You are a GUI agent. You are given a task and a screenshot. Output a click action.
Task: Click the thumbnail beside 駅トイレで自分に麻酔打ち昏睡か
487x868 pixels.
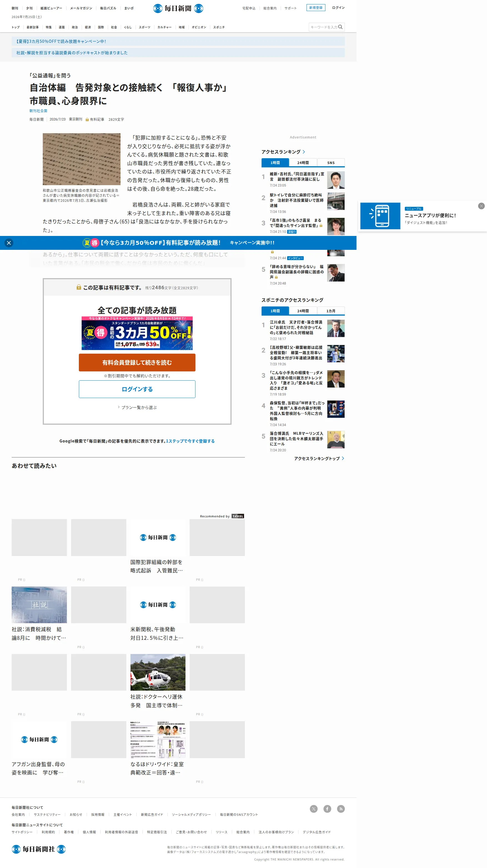pyautogui.click(x=336, y=201)
